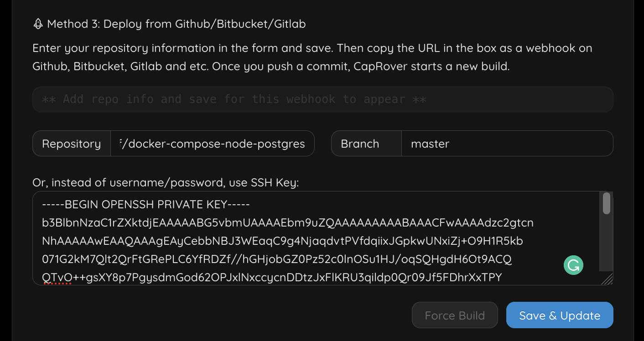Click the Branch label segment
The height and width of the screenshot is (341, 644).
[360, 143]
